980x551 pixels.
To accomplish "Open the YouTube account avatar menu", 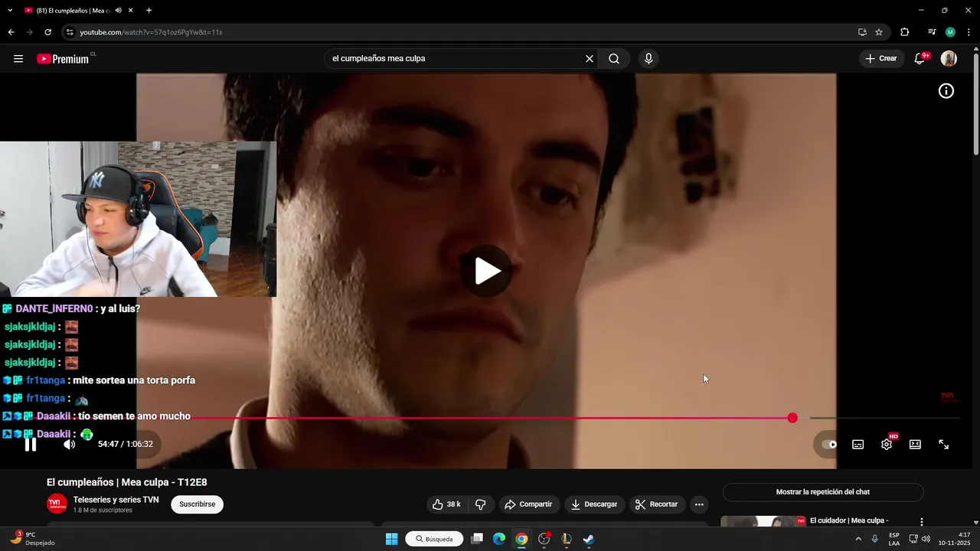I will (x=949, y=58).
